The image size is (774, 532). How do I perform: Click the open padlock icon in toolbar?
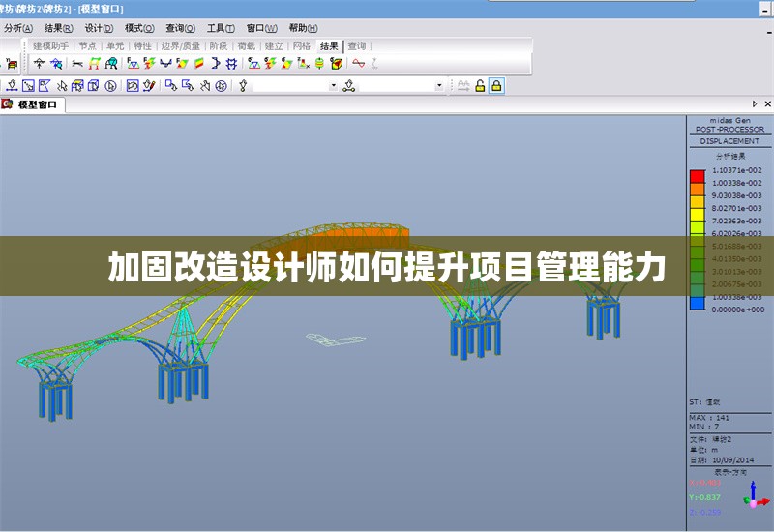click(x=479, y=86)
